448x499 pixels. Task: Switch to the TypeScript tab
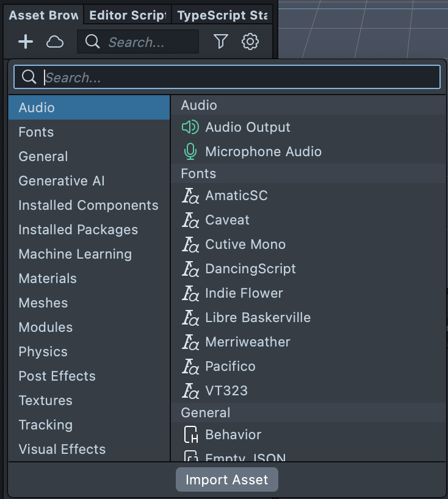pyautogui.click(x=222, y=16)
